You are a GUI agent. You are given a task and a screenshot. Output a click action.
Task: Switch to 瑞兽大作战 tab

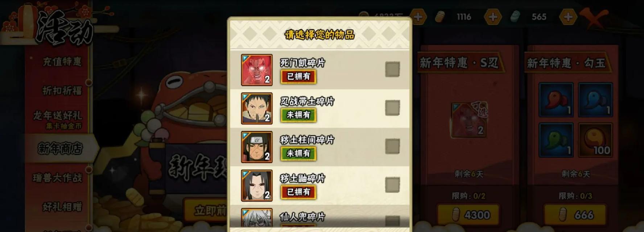point(57,178)
